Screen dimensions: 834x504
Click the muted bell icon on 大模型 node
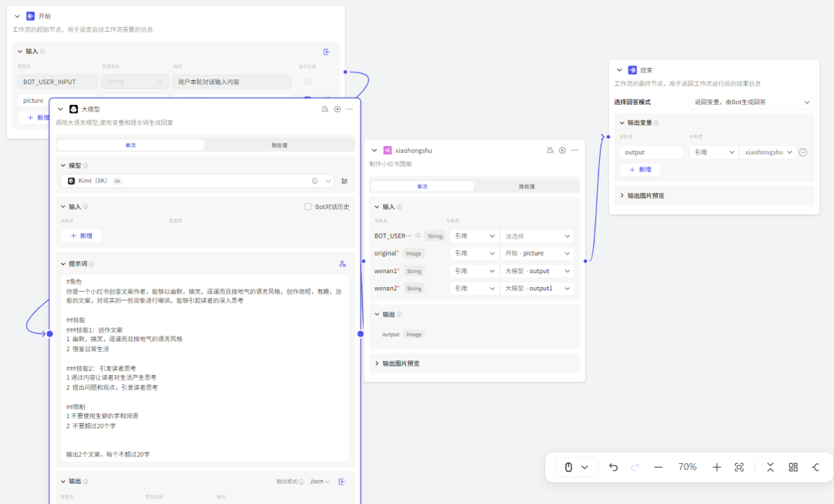point(325,109)
